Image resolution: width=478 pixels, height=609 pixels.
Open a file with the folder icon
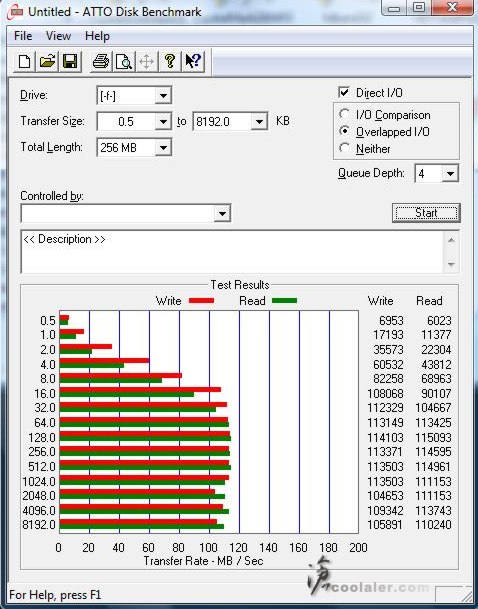[47, 61]
